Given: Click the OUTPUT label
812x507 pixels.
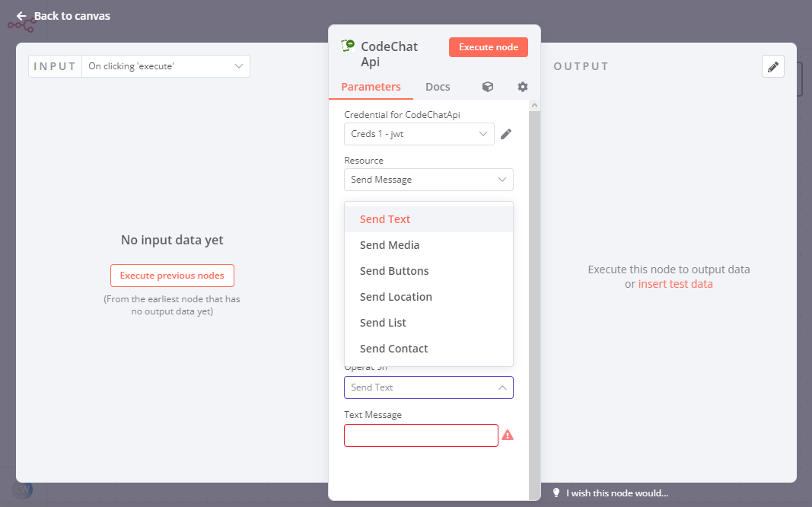Looking at the screenshot, I should click(581, 66).
